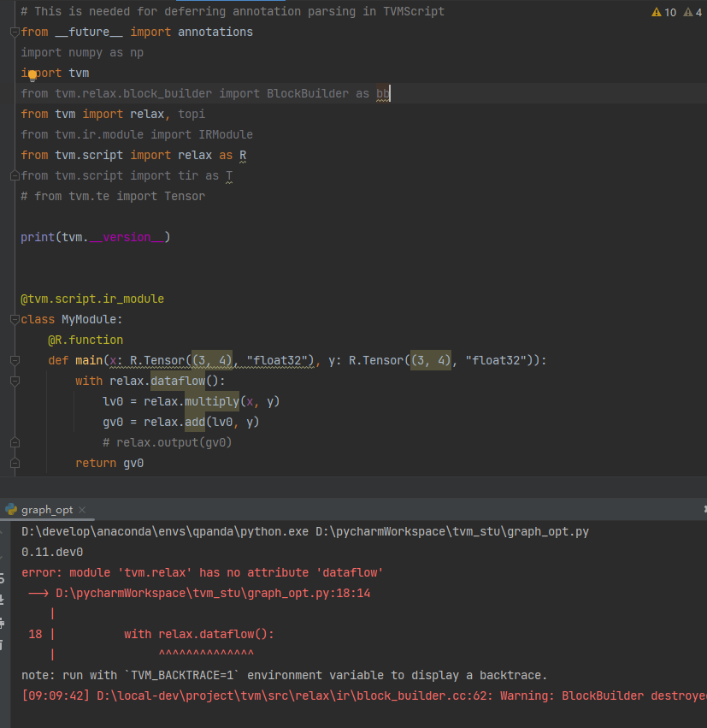Click the Python icon on graph_opt run tab
707x728 pixels.
(x=11, y=509)
